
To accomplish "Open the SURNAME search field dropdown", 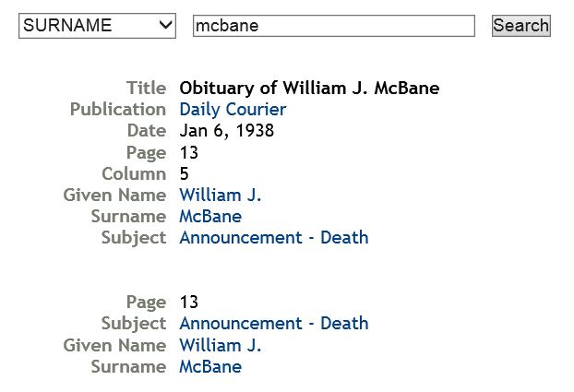I will [97, 26].
